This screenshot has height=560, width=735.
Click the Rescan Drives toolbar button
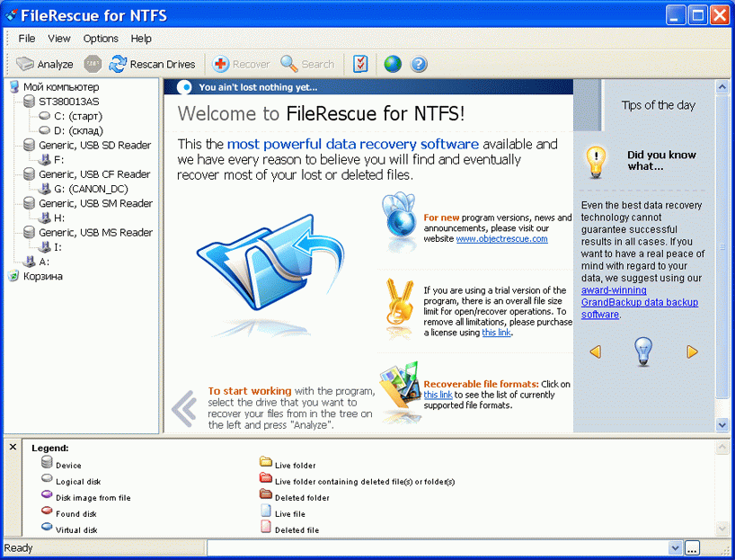[152, 64]
